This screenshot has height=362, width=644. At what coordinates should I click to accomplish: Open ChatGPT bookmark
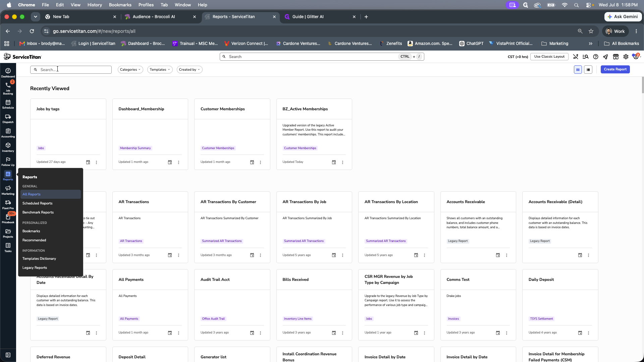471,44
